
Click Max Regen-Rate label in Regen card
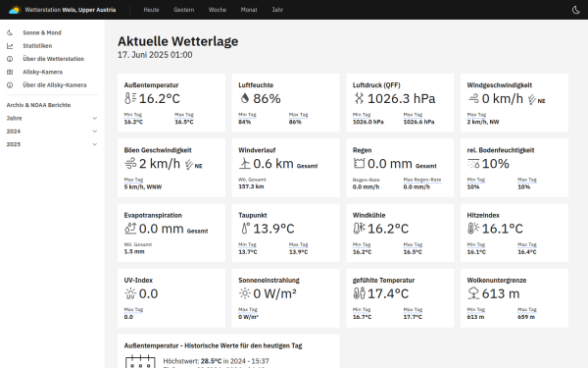422,180
